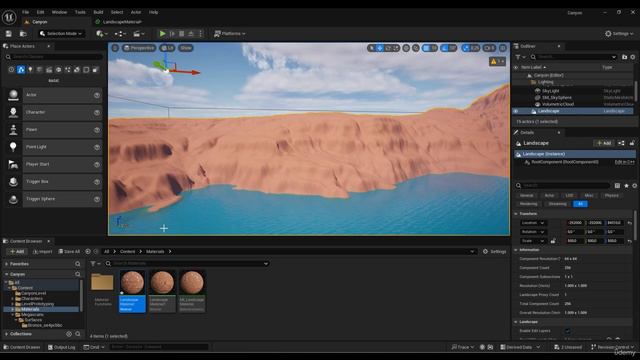Viewport: 640px width, 360px height.
Task: Click the camera speed button
Action: pyautogui.click(x=489, y=48)
